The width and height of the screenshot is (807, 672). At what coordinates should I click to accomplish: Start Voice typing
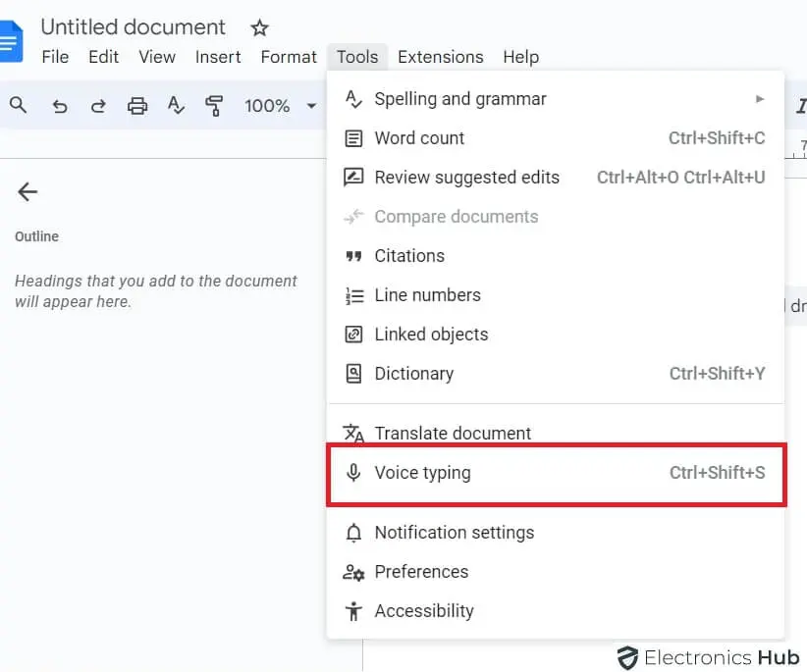[x=556, y=473]
